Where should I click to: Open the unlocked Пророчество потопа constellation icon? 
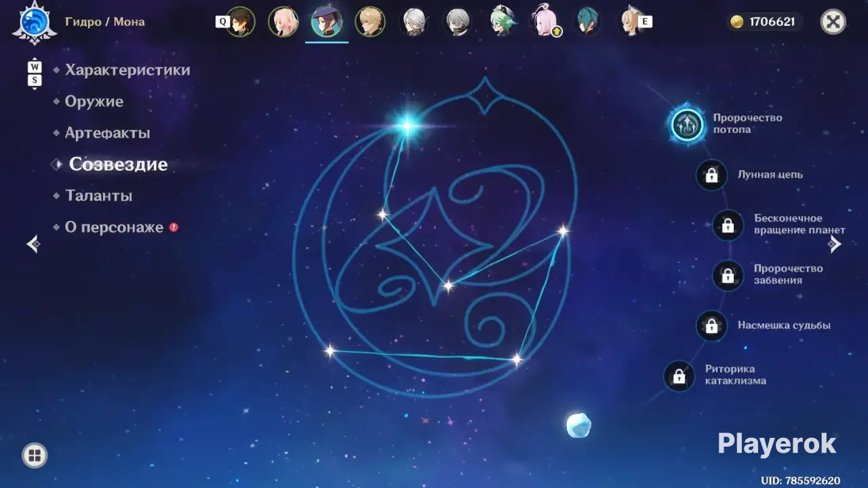pos(688,124)
